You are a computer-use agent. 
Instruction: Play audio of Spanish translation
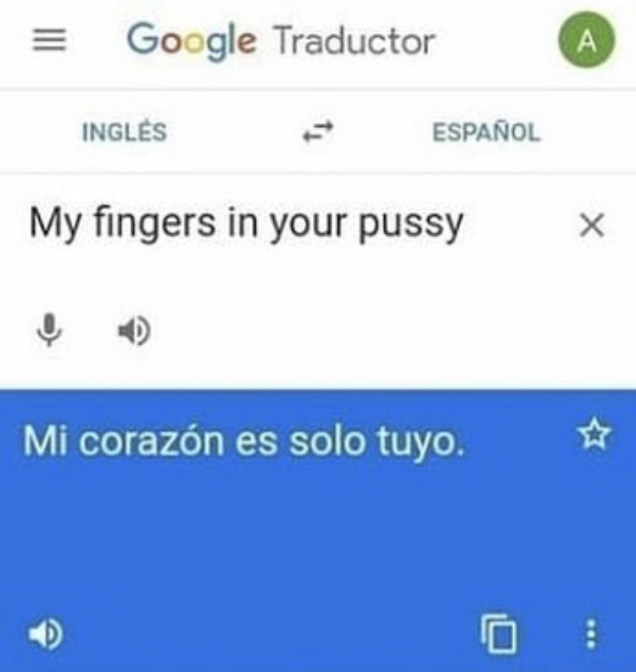click(x=45, y=634)
